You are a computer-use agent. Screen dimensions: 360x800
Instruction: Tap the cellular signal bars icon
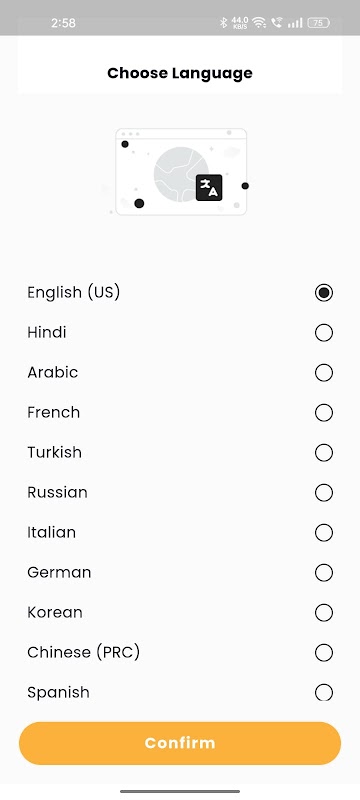295,22
